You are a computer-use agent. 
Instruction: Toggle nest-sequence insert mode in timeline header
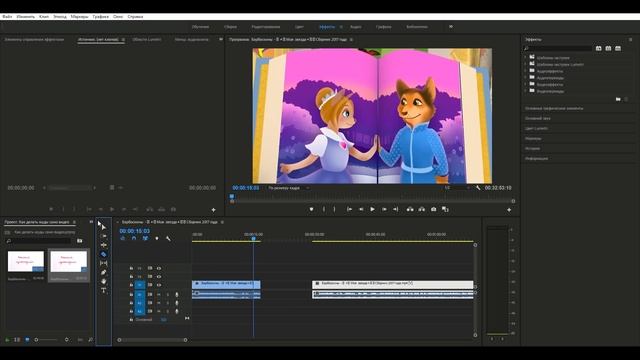(122, 238)
